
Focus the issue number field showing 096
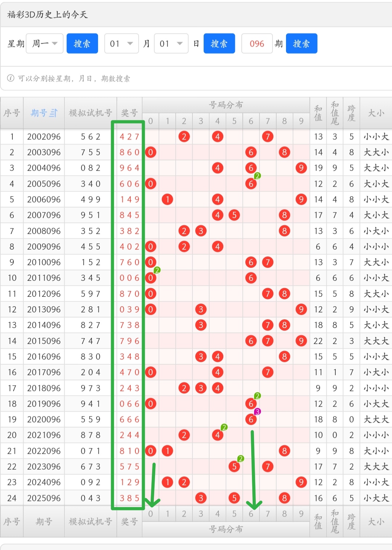pos(257,44)
